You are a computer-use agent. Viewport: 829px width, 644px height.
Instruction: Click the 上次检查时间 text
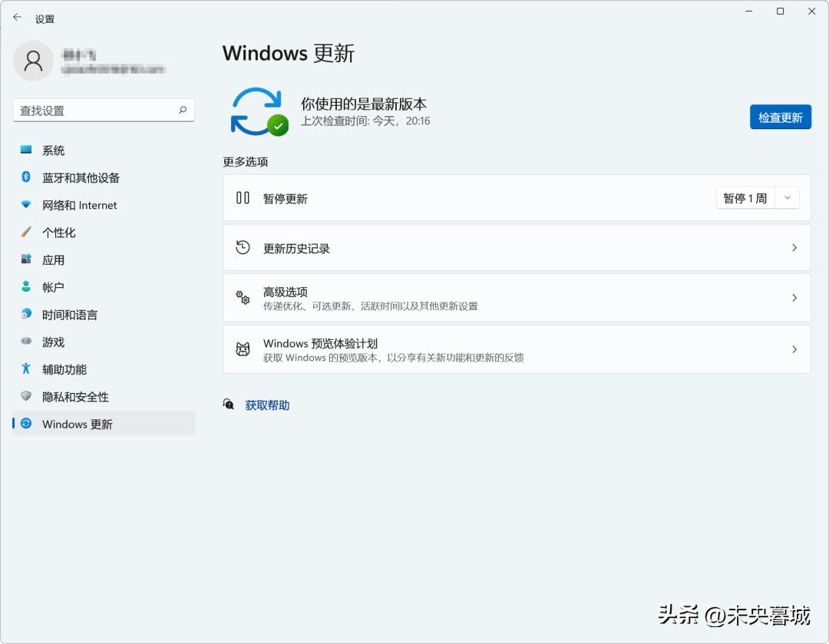click(x=365, y=121)
